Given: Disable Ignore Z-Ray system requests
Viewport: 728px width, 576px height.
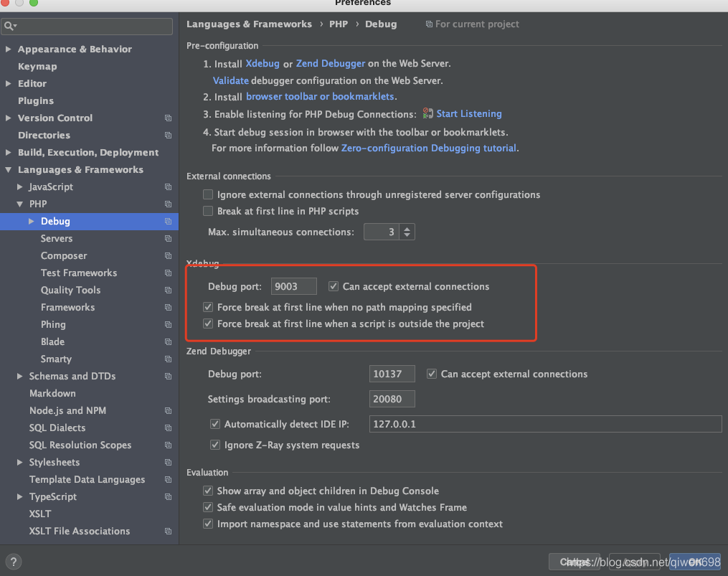Looking at the screenshot, I should coord(214,445).
